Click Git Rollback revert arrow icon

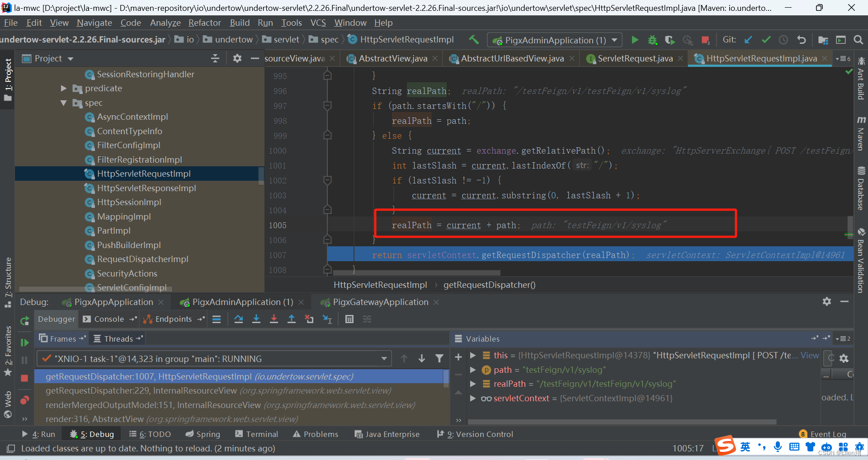tap(801, 40)
